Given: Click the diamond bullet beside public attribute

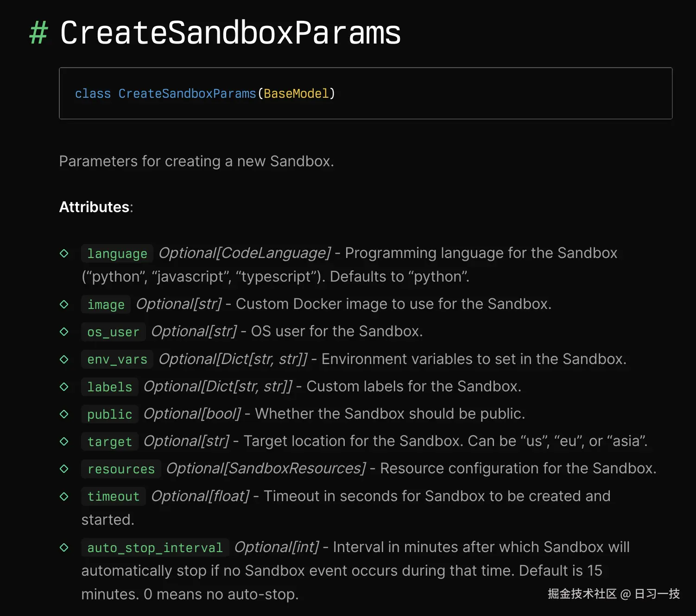Looking at the screenshot, I should coord(64,414).
